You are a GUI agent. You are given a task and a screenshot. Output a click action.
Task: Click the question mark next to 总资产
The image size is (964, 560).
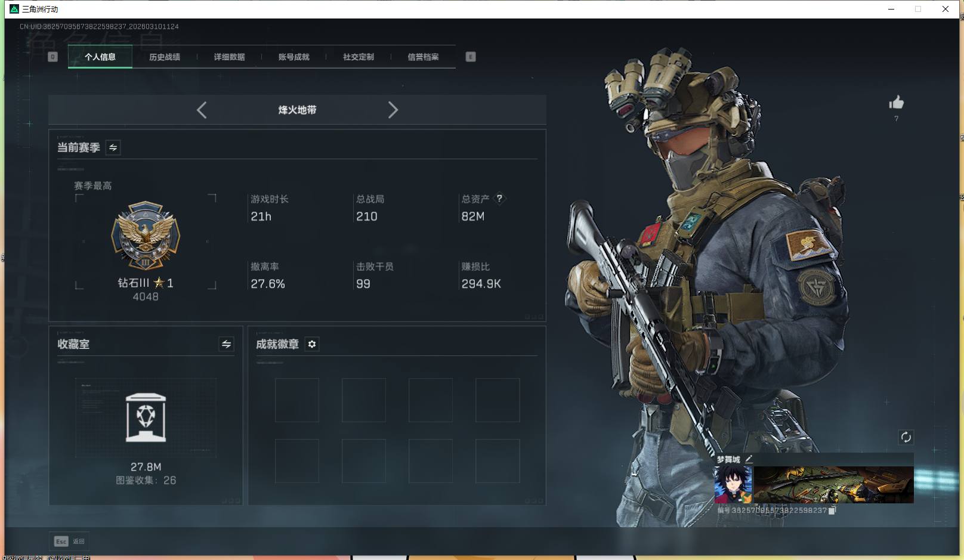501,199
